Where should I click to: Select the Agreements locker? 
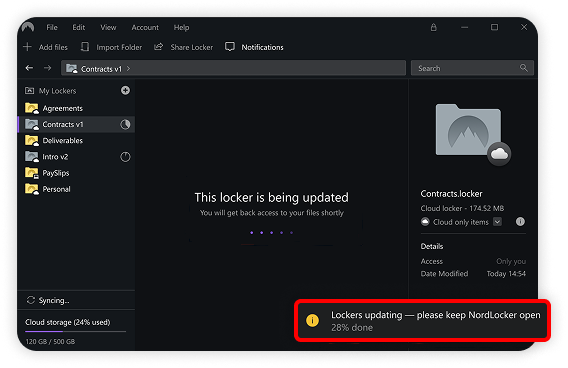pyautogui.click(x=76, y=108)
